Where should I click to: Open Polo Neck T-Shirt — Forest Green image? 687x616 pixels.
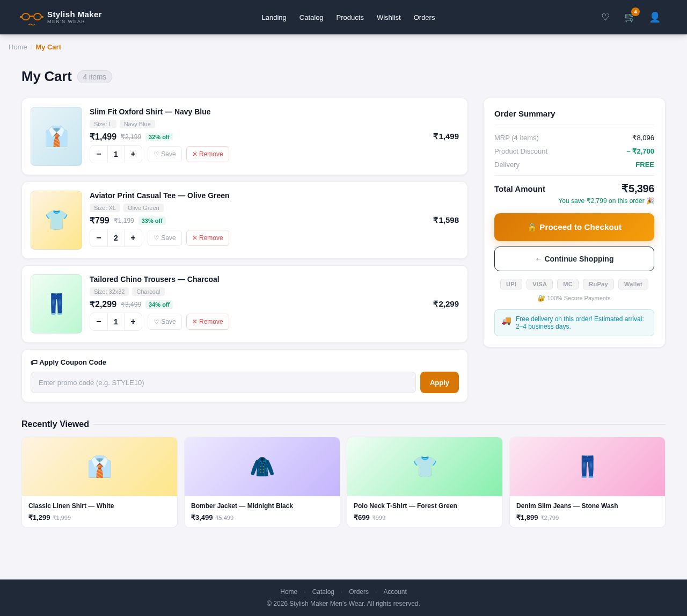pos(425,467)
